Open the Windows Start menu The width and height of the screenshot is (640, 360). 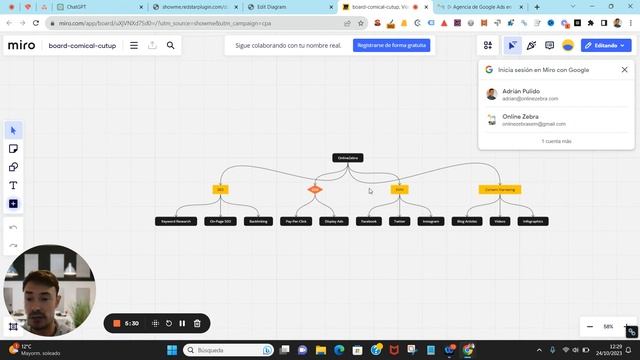coord(172,350)
